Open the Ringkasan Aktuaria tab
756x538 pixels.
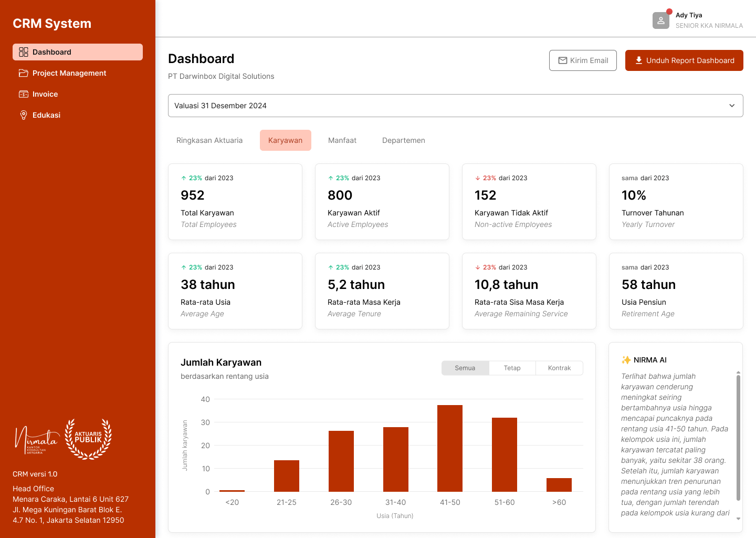209,140
